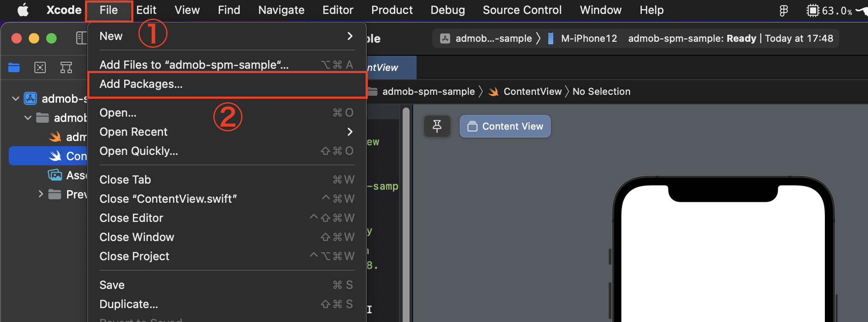Choose Add Packages... from File menu
The height and width of the screenshot is (322, 868).
[227, 84]
